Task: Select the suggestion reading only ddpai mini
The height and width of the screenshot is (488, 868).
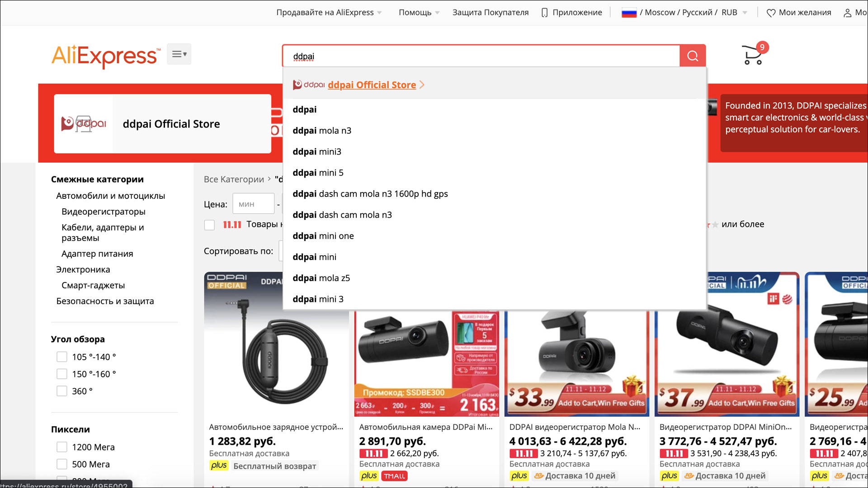Action: [495, 257]
